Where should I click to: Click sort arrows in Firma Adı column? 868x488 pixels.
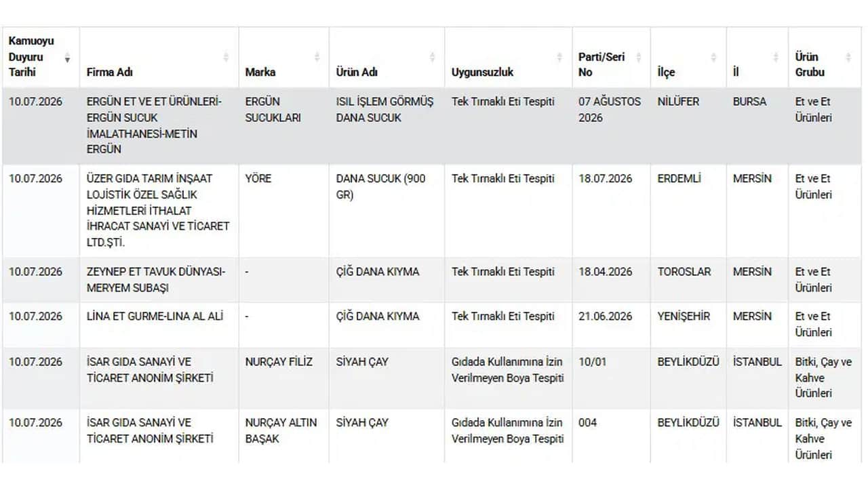226,58
